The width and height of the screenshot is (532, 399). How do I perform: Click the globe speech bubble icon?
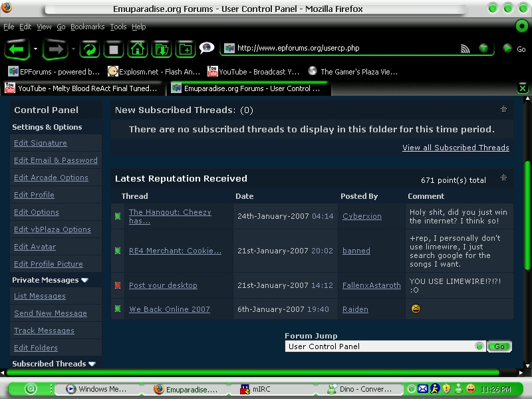click(207, 47)
